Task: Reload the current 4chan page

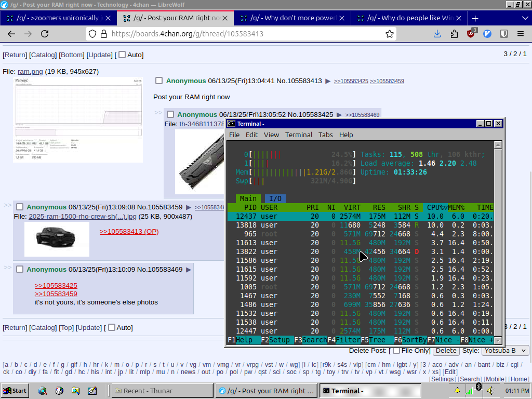Action: (x=45, y=34)
